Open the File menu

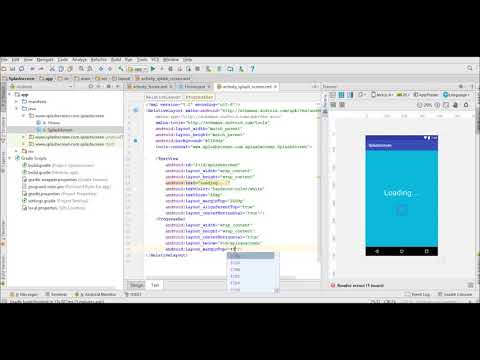coord(4,60)
